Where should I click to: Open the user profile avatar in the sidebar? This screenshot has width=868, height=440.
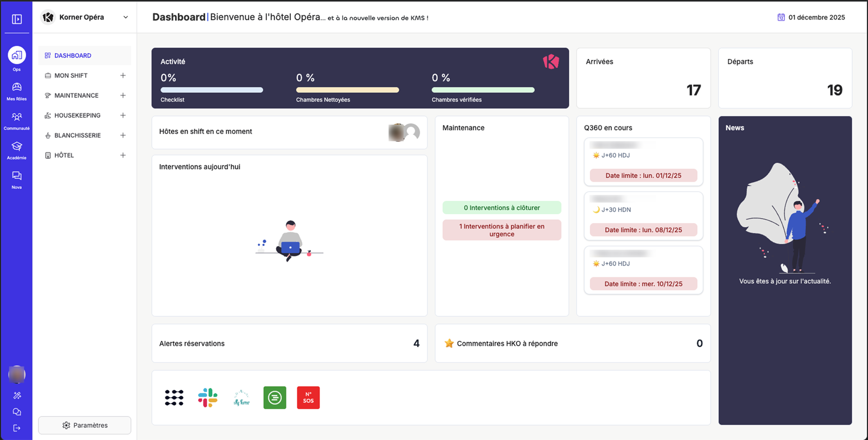[17, 374]
